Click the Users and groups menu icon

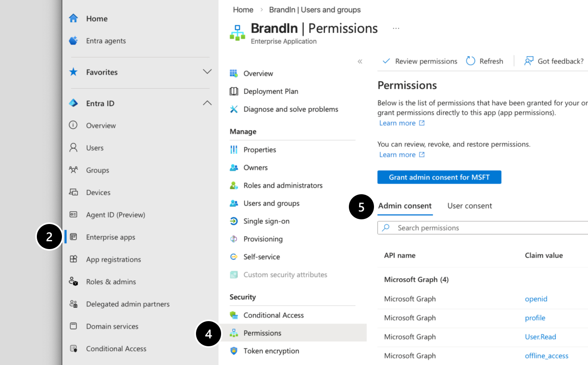click(234, 203)
